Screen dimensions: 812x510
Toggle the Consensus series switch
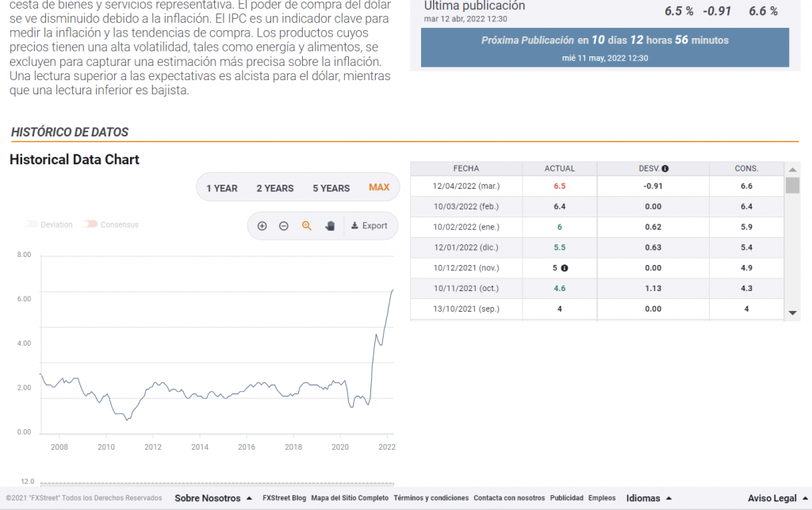tap(90, 224)
